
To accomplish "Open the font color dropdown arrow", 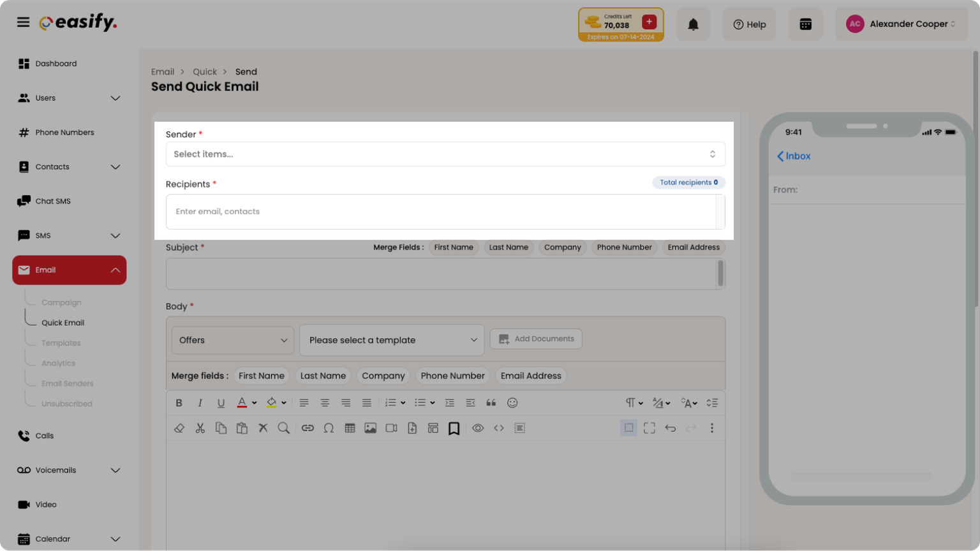I will pos(254,403).
